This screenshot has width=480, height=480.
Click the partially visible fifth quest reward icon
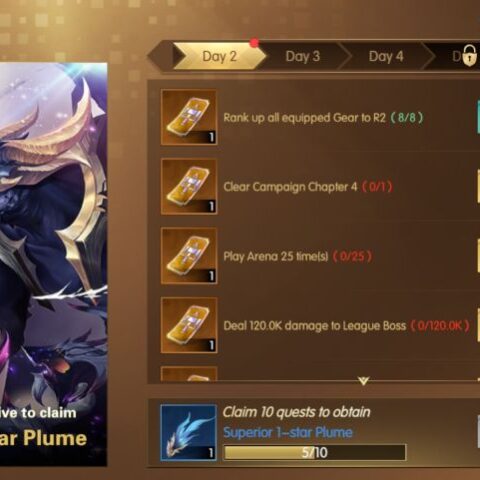[189, 374]
